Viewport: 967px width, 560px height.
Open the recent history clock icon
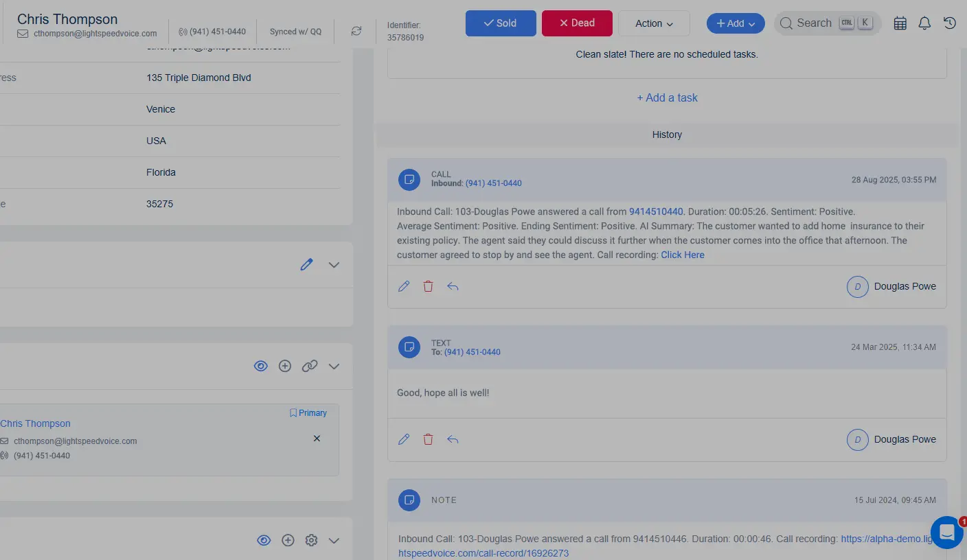pyautogui.click(x=949, y=23)
